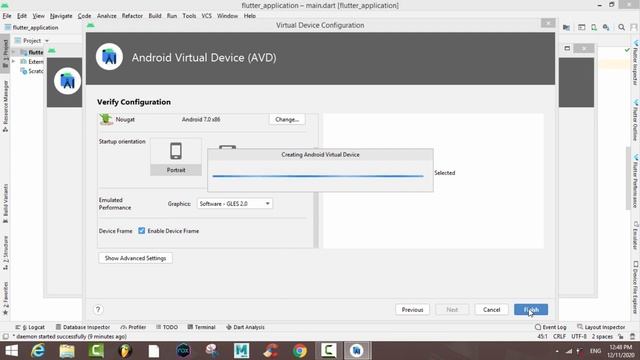Click the search everywhere magnifier icon
Image resolution: width=640 pixels, height=360 pixels.
coord(621,27)
